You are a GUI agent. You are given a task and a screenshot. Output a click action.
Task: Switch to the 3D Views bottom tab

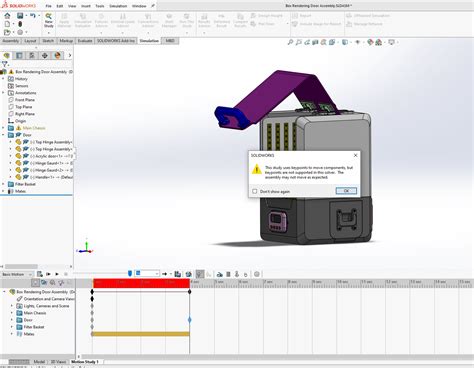pos(58,362)
